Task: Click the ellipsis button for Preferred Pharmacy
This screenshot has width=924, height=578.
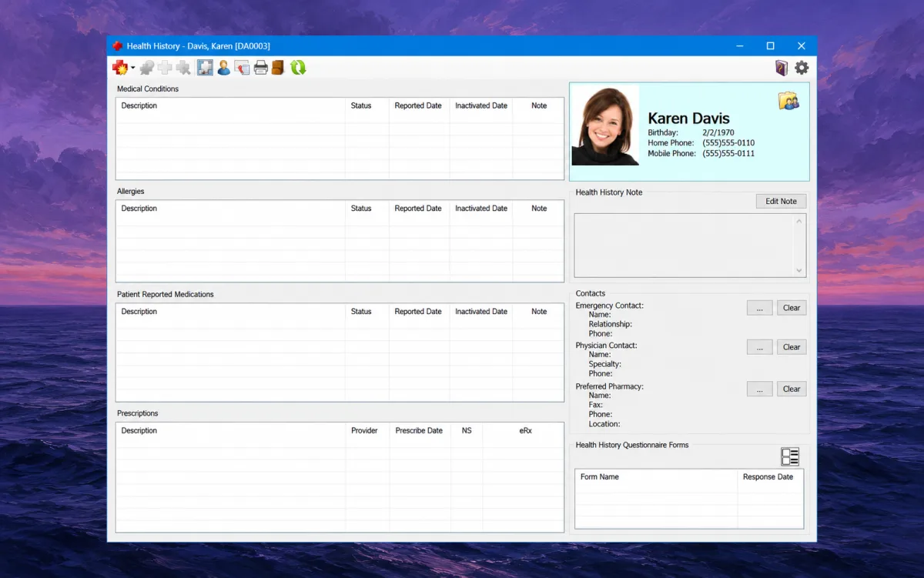Action: pos(759,389)
